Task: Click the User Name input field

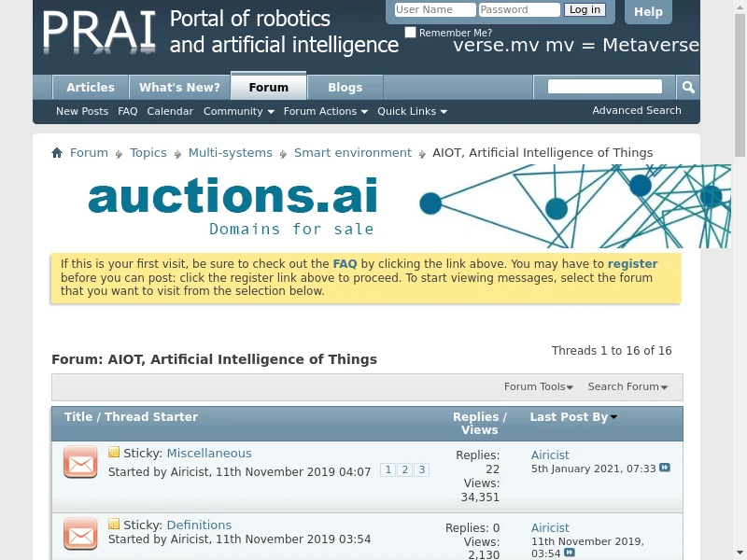Action: (x=433, y=10)
